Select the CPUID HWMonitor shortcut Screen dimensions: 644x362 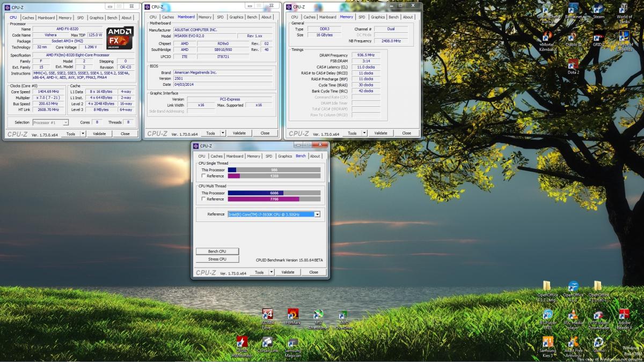(242, 347)
